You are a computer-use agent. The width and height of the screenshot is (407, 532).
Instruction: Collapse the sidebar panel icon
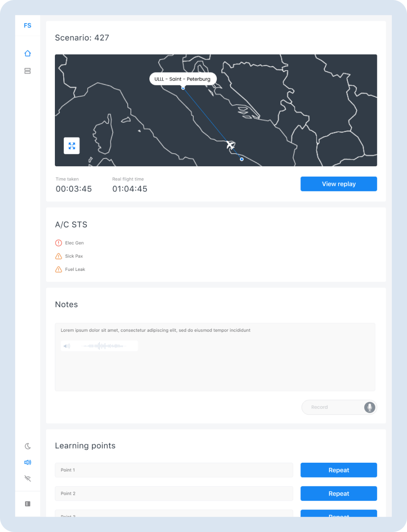(28, 504)
